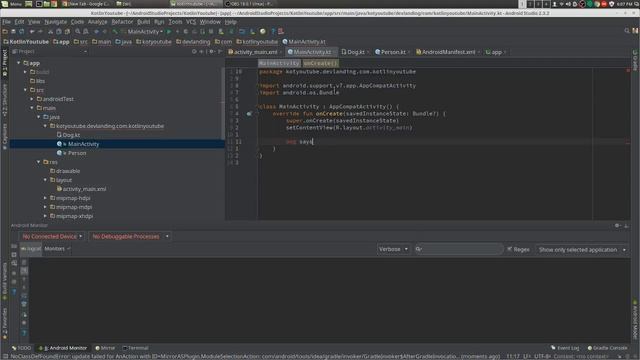Click the Replace toolbar icon
Screen dimensions: 640x360
(x=86, y=31)
